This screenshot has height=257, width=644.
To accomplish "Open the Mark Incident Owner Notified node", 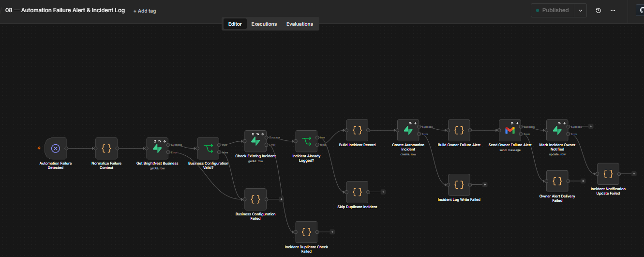I will click(557, 130).
